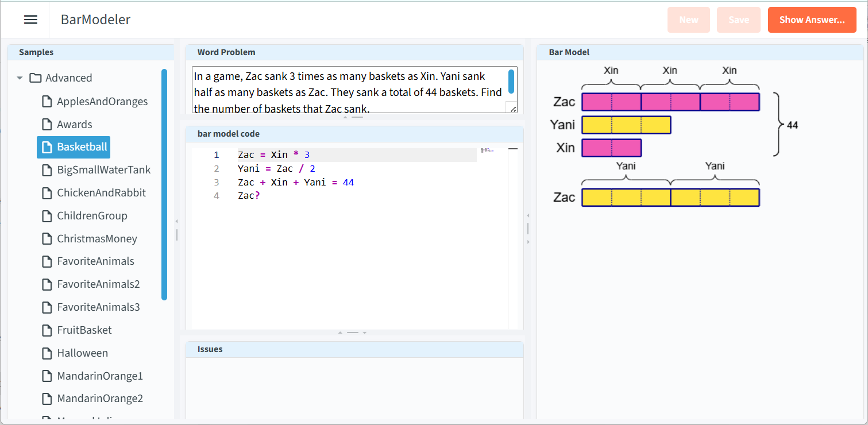Click the Show Answer button

point(812,20)
